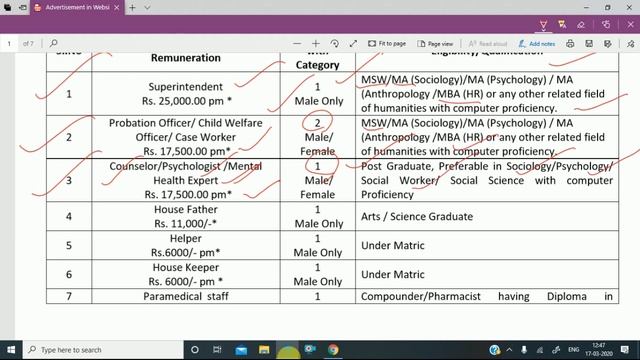Screen dimensions: 640x360
Task: Open the Mail app on taskbar
Action: point(241,350)
